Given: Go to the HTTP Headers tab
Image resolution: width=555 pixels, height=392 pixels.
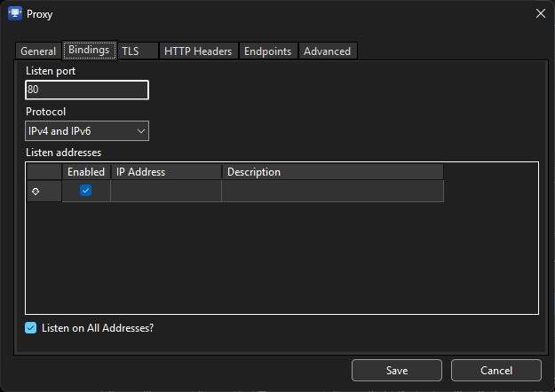Looking at the screenshot, I should point(198,51).
